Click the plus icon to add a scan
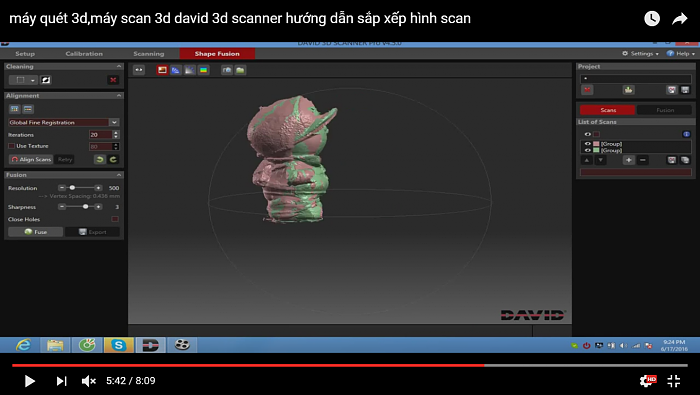Viewport: 700px width, 395px height. [x=629, y=160]
